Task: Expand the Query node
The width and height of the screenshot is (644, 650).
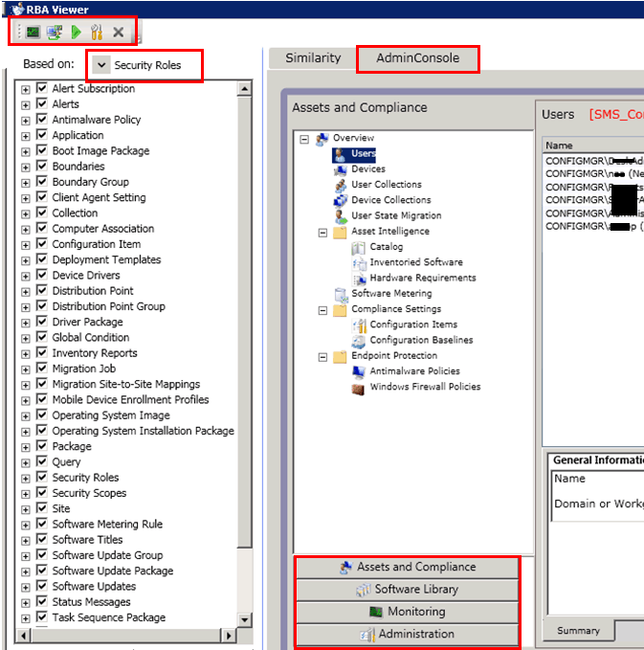Action: click(x=26, y=463)
